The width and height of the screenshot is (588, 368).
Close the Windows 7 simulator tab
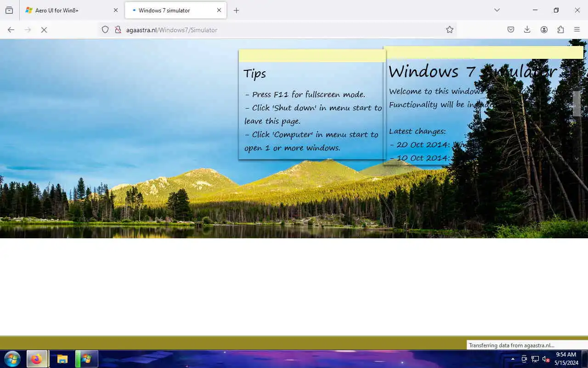(x=219, y=10)
